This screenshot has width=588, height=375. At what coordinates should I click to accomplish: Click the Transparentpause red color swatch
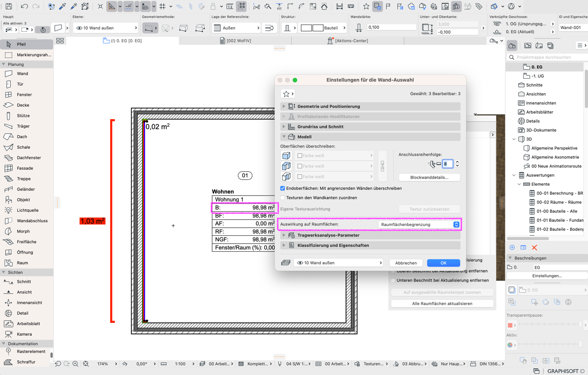coord(510,325)
